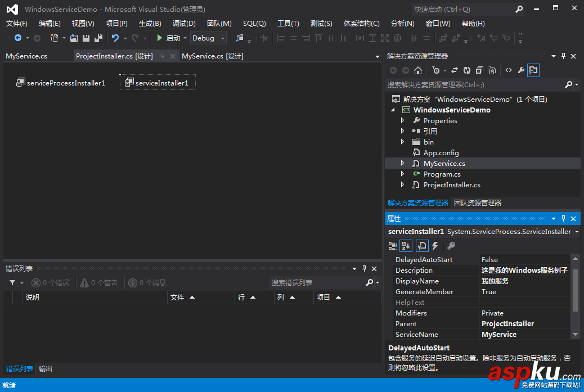
Task: Expand the MyService.cs node
Action: [x=402, y=163]
